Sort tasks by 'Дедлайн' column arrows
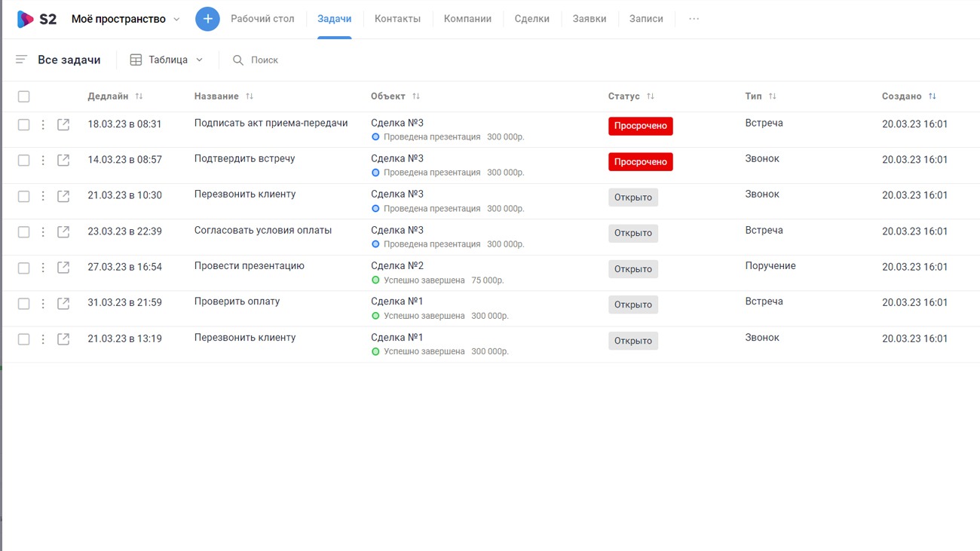The width and height of the screenshot is (980, 551). click(139, 96)
